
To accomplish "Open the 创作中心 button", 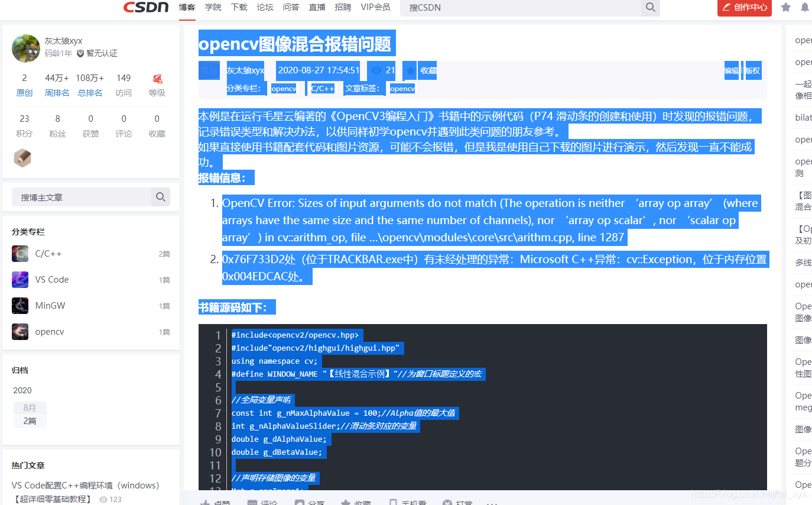I will (x=745, y=8).
